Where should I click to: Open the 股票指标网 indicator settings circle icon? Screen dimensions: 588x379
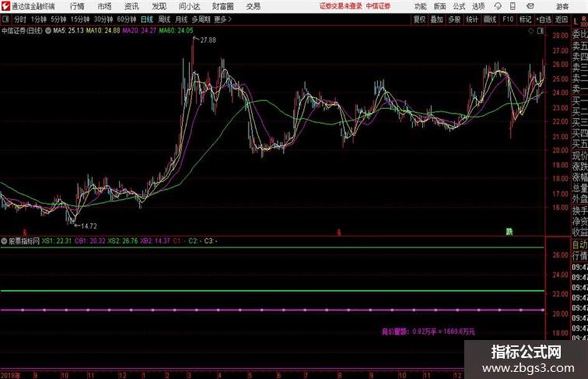[x=4, y=241]
